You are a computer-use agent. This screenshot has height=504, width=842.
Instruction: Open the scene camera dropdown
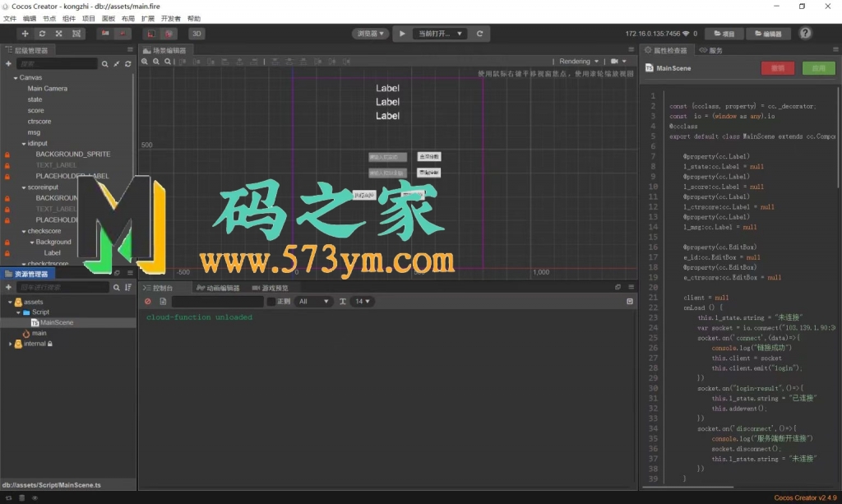pyautogui.click(x=618, y=62)
